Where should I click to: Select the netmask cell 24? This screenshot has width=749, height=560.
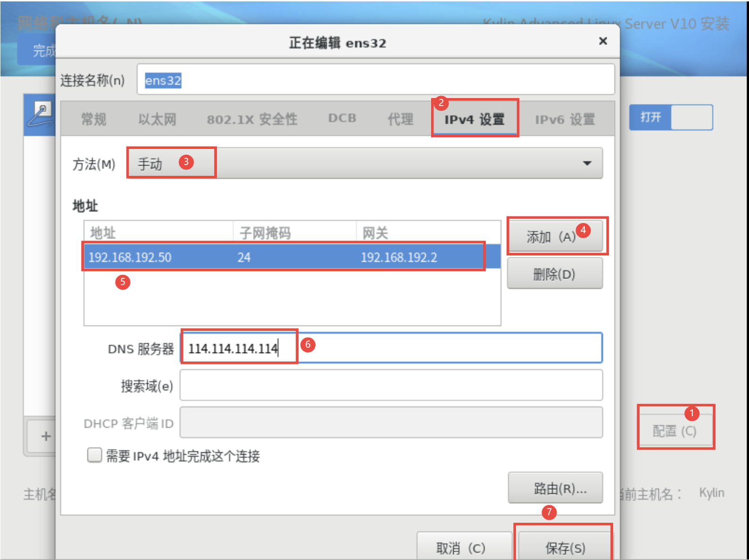click(295, 257)
